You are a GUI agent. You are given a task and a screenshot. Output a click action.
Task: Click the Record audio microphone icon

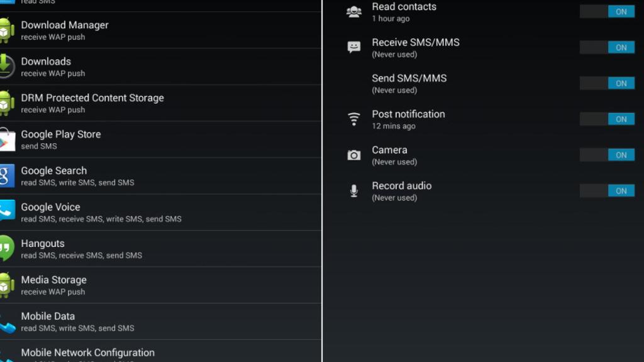[353, 190]
